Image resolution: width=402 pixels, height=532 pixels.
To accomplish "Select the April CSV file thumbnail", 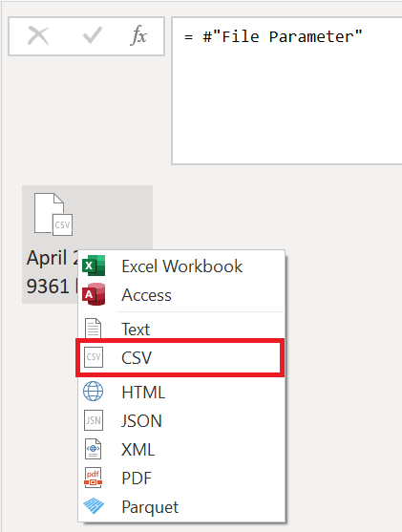I will tap(87, 245).
